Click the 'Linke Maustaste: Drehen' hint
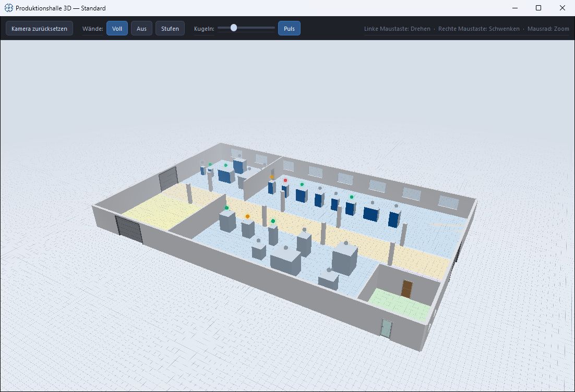This screenshot has height=392, width=575. coord(397,29)
